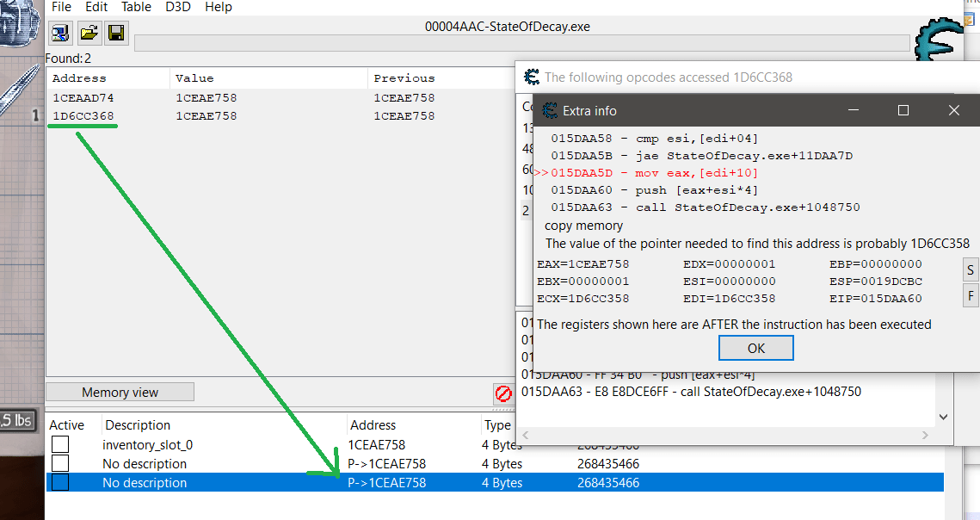Click the process title 00004AAC-StateOfDecay.exe
Viewport: 980px width, 520px height.
(508, 27)
